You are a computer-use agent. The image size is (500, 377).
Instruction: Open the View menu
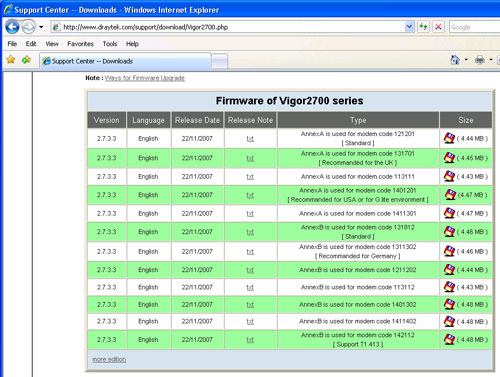coord(52,44)
